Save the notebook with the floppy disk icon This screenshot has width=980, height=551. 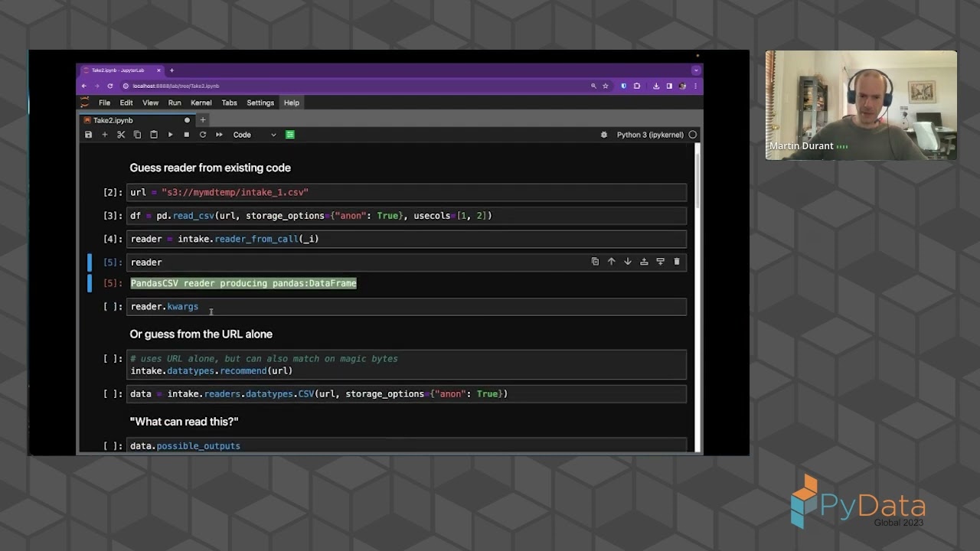pos(88,135)
